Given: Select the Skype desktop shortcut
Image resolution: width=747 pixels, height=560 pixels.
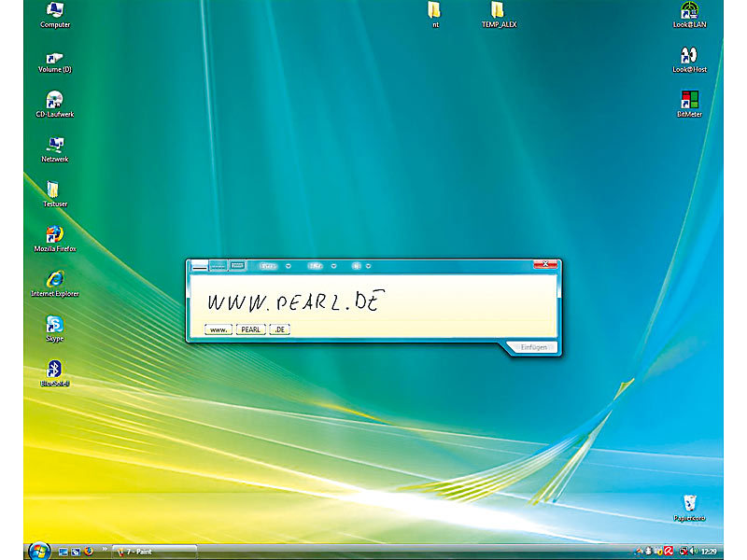Looking at the screenshot, I should (x=55, y=329).
